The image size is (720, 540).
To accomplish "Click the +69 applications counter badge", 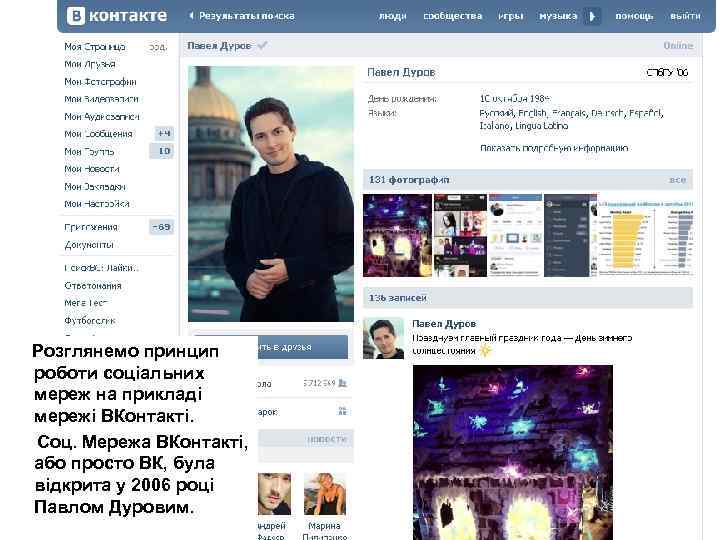I will coord(162,227).
